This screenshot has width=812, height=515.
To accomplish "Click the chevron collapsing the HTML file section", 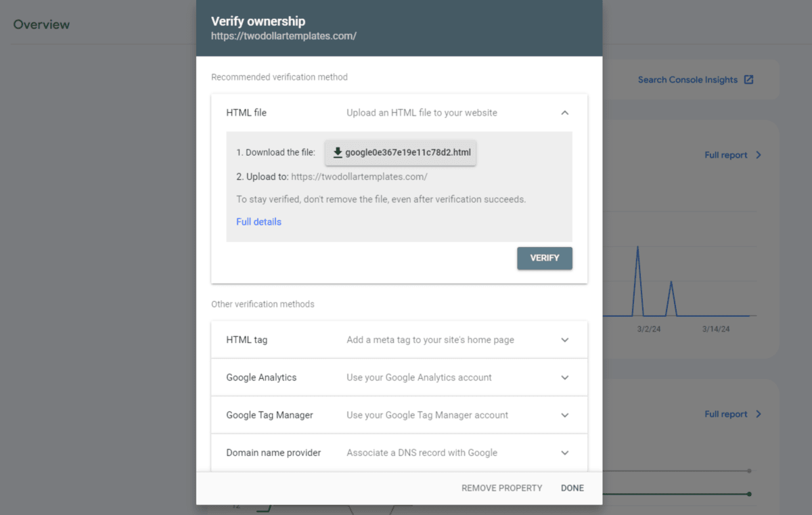I will pos(565,112).
